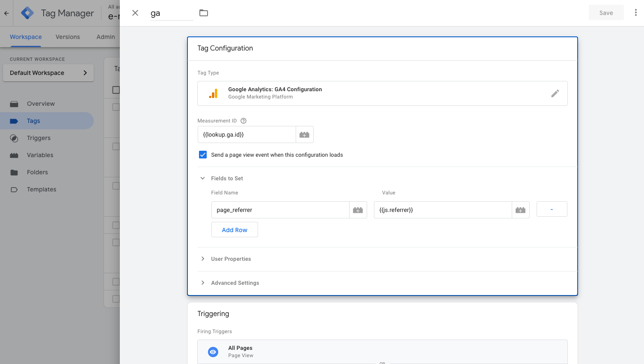Insert variable for the Measurement ID field
644x364 pixels.
[x=304, y=134]
